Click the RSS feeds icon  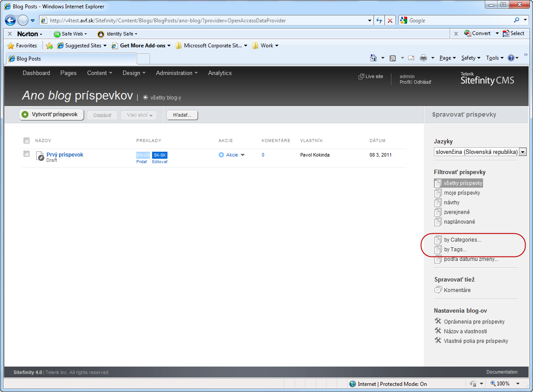(393, 58)
